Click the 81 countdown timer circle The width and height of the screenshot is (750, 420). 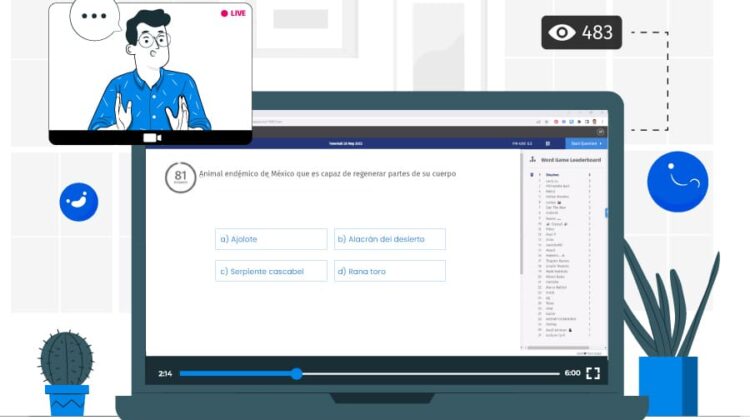[x=180, y=177]
